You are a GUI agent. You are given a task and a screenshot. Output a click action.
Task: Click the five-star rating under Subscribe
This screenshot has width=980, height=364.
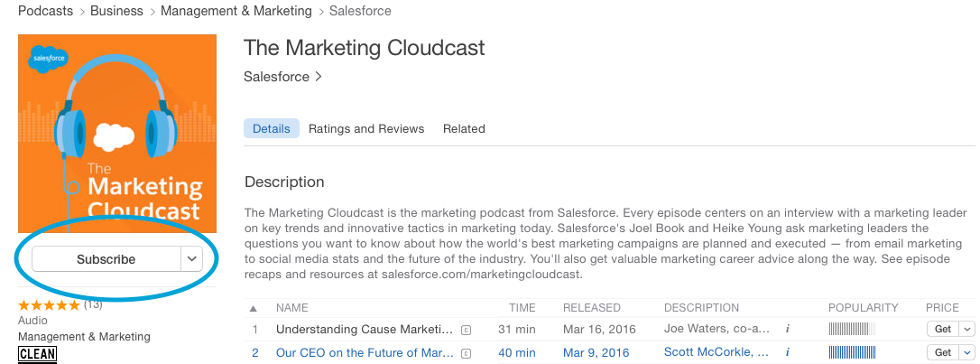click(49, 305)
